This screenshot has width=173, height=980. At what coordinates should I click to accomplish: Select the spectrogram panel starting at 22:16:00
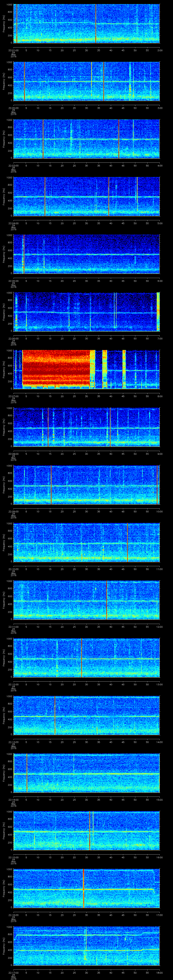(x=87, y=889)
